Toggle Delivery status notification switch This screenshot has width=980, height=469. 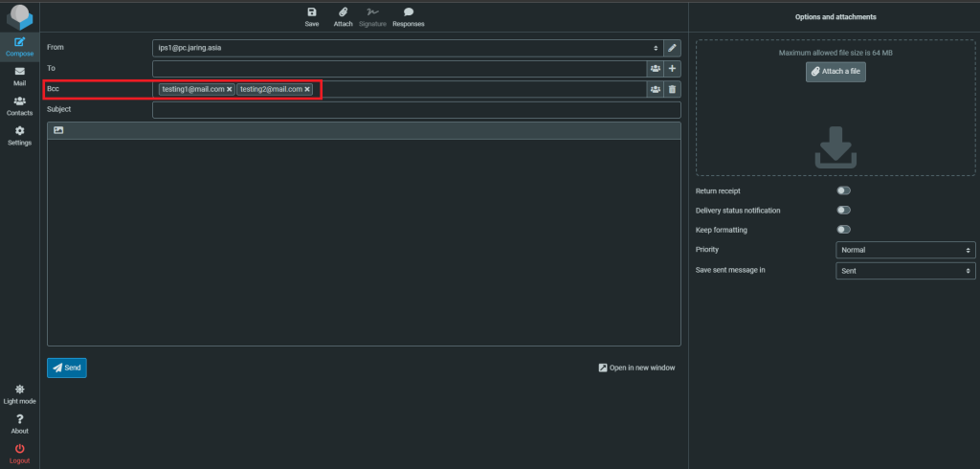(x=843, y=210)
